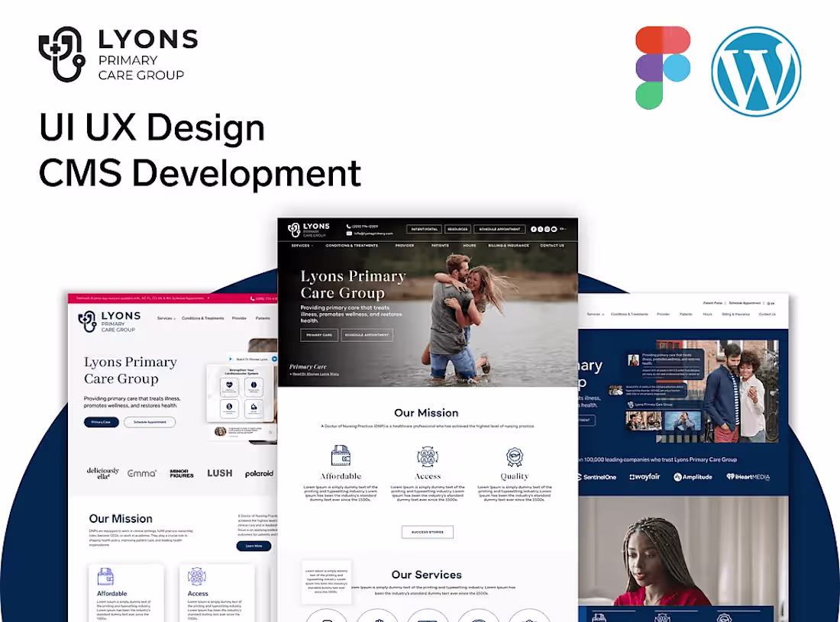Image resolution: width=840 pixels, height=622 pixels.
Task: Click the phone icon next to (201) number
Action: 349,225
